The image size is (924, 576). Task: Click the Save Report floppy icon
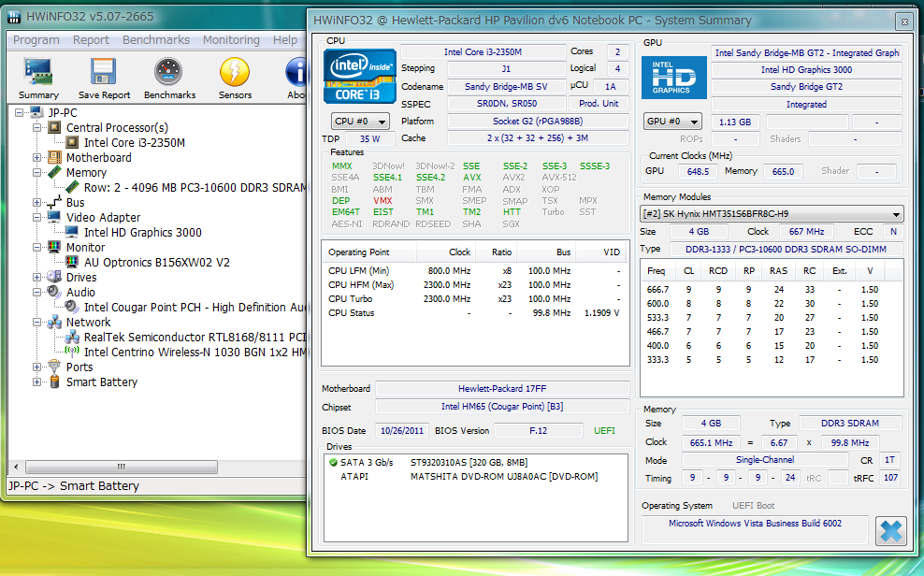click(104, 74)
